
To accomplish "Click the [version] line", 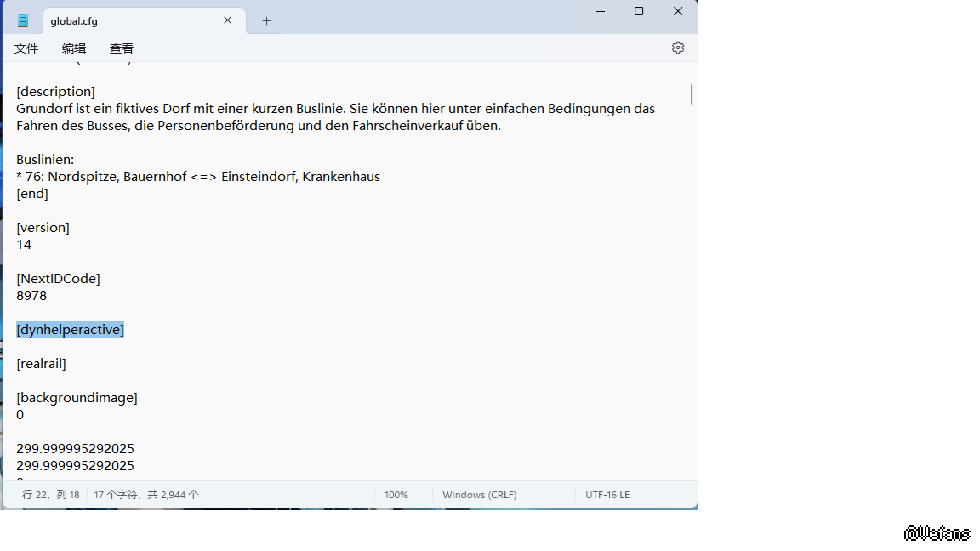I will coord(43,227).
